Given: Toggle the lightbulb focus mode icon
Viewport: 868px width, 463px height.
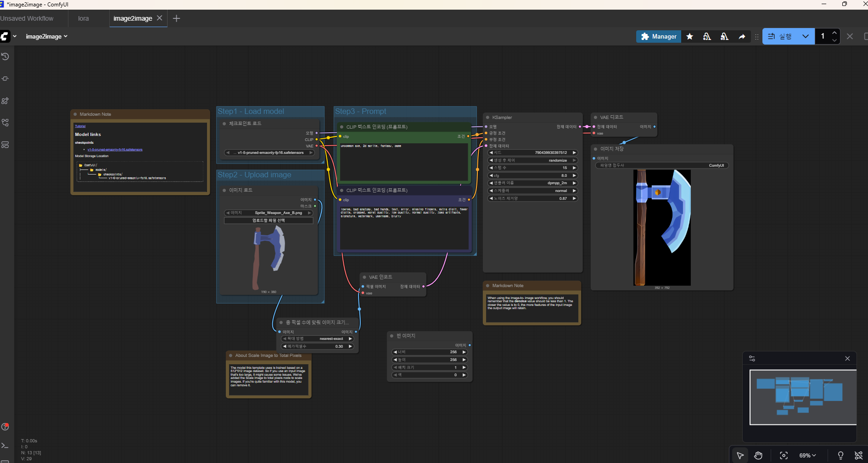Looking at the screenshot, I should click(x=840, y=455).
